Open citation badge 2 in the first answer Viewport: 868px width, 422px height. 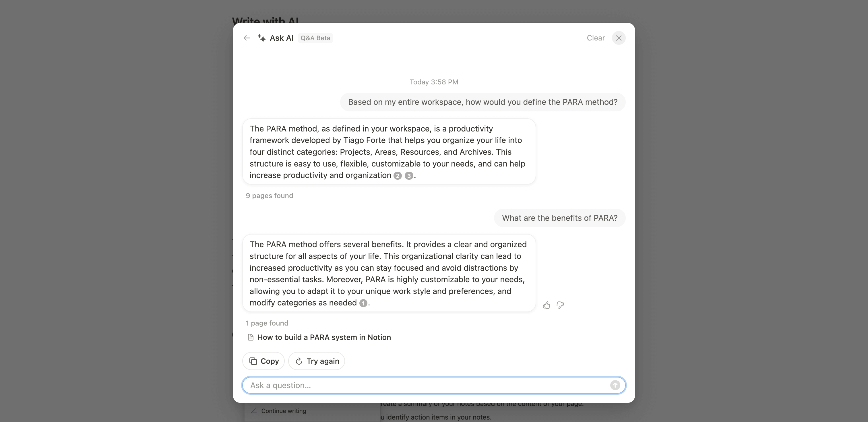pos(398,176)
